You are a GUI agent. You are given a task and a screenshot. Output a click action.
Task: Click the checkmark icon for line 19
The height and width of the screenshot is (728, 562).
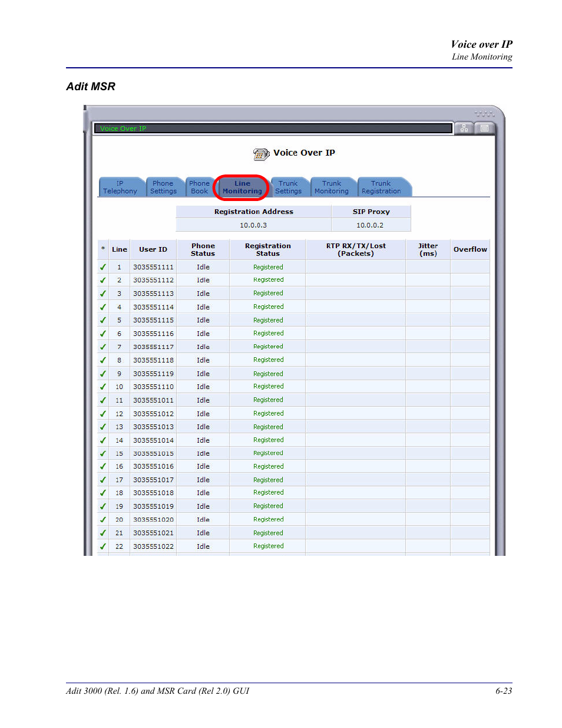pos(103,506)
